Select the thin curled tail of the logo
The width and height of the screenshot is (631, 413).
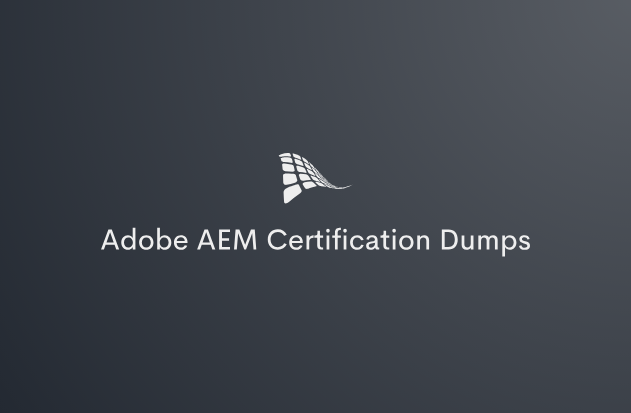point(337,186)
